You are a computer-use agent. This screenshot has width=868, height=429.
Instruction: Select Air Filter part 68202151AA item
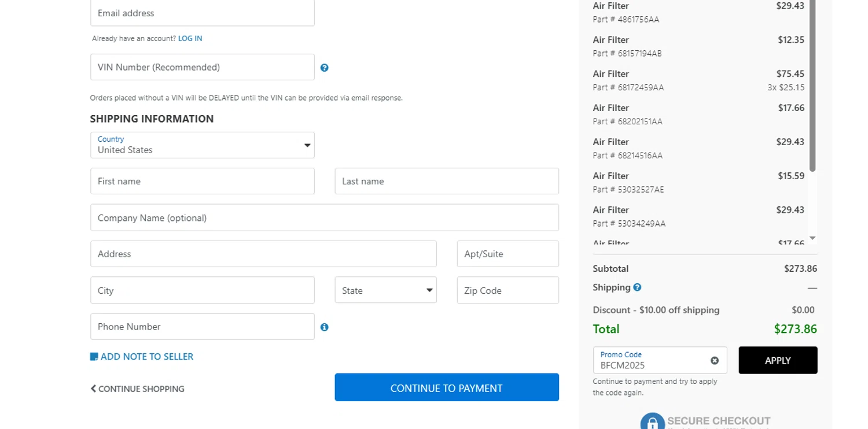point(698,114)
